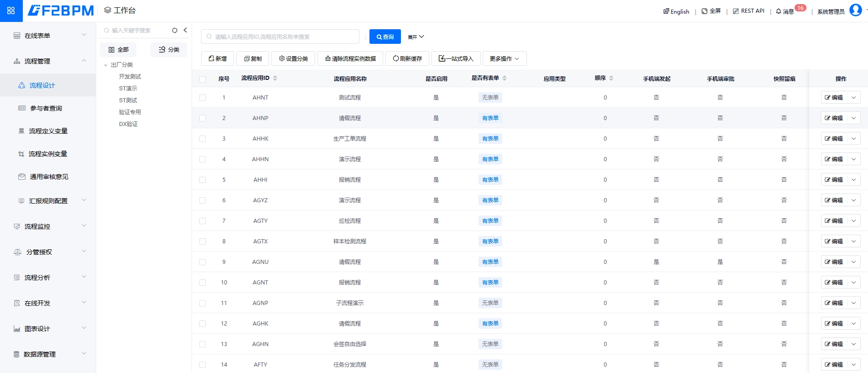Sort by 是否有表单 column sort arrows
Screen dimensions: 868x373
(504, 78)
